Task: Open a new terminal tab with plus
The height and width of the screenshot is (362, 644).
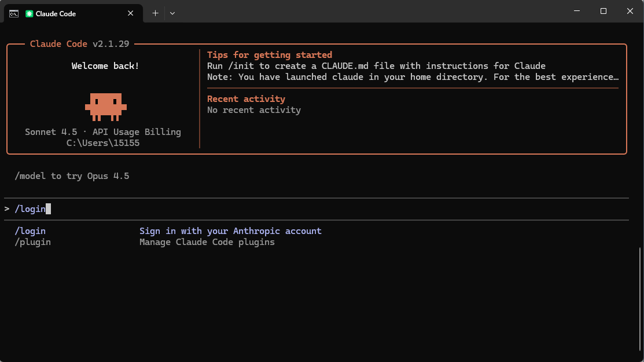Action: coord(155,13)
